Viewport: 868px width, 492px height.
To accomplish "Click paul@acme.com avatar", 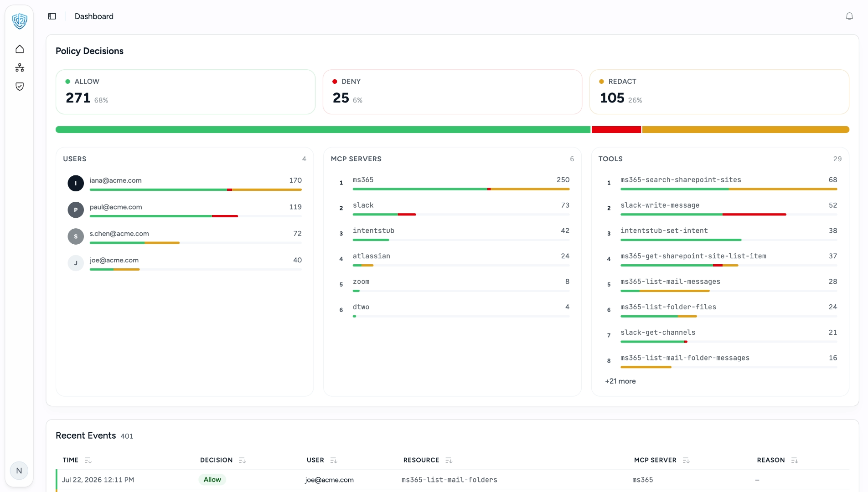I will pyautogui.click(x=76, y=210).
